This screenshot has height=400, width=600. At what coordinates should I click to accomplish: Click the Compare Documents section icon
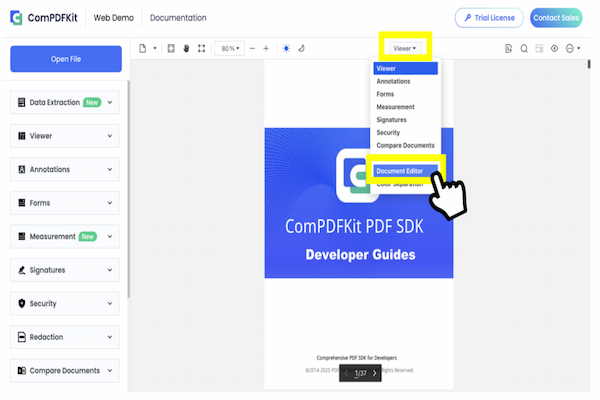click(22, 371)
